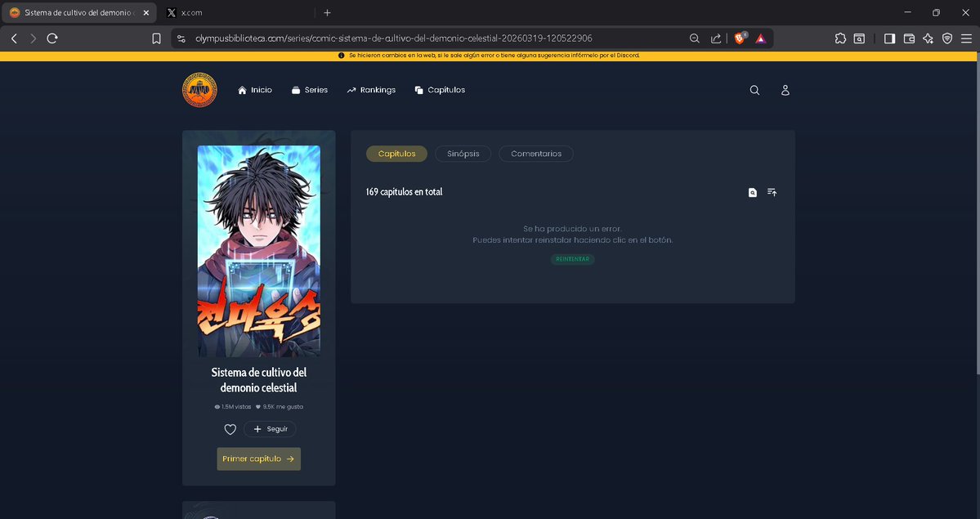
Task: Select the Capítulos pill tab
Action: [397, 154]
